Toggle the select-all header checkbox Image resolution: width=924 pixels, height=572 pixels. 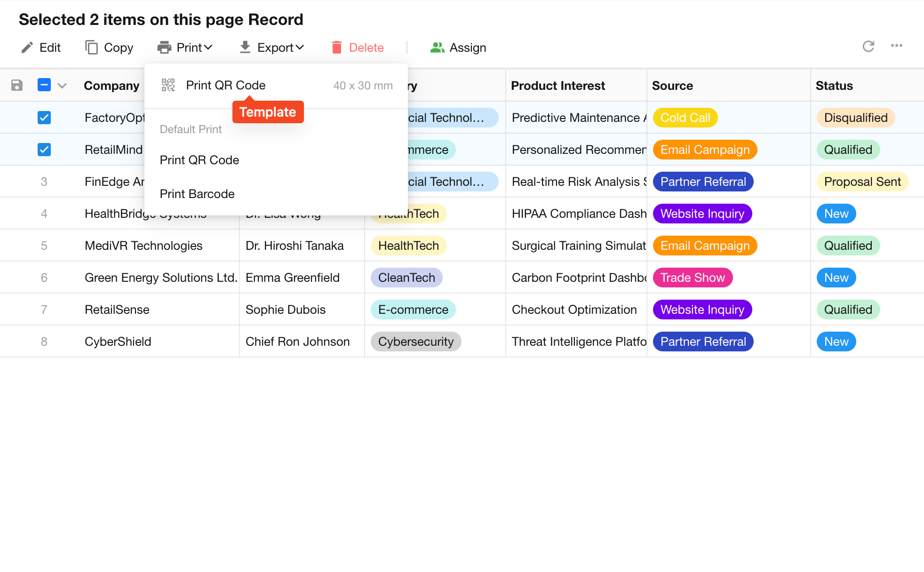(44, 85)
